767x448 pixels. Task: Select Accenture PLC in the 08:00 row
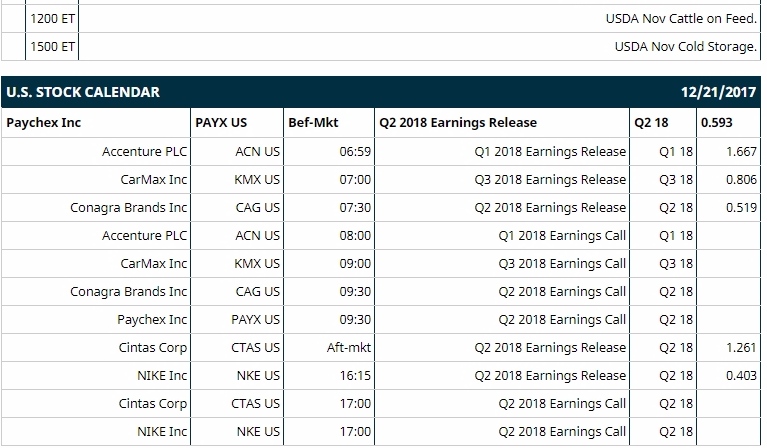point(144,235)
